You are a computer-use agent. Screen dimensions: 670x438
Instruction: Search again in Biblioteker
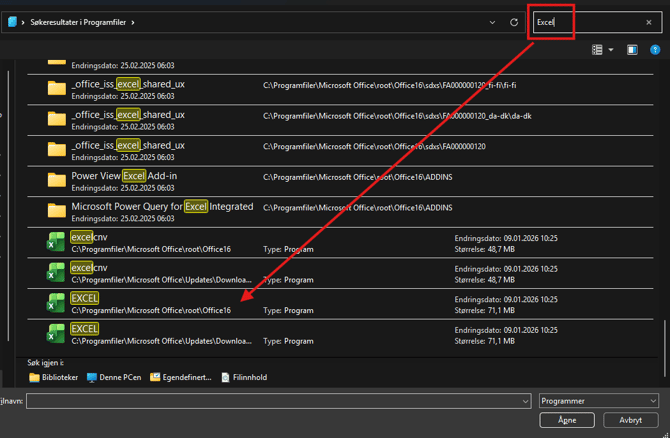coord(54,378)
